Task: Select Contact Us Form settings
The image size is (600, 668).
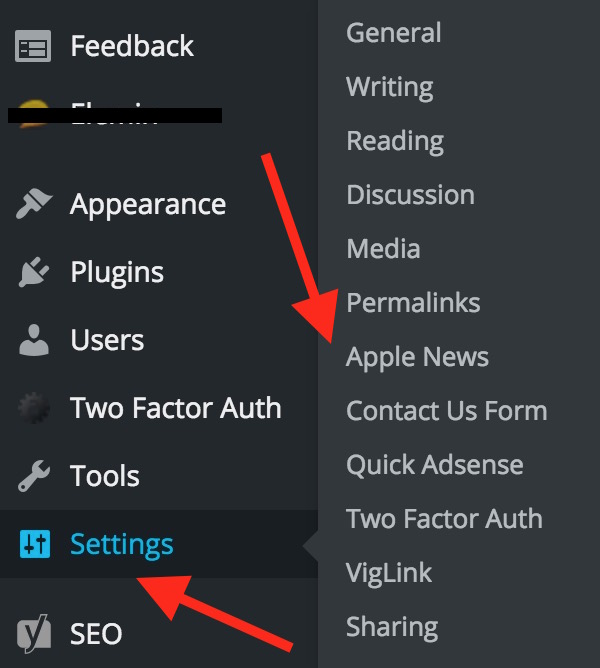Action: click(x=446, y=411)
